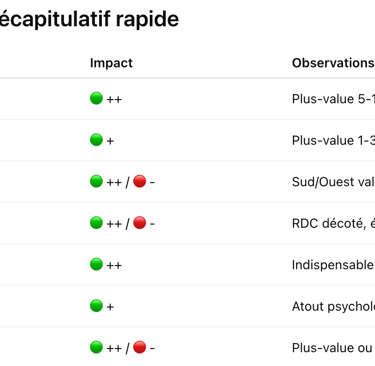Select the "Indispensable" observation text
Image resolution: width=375 pixels, height=366 pixels.
click(333, 265)
